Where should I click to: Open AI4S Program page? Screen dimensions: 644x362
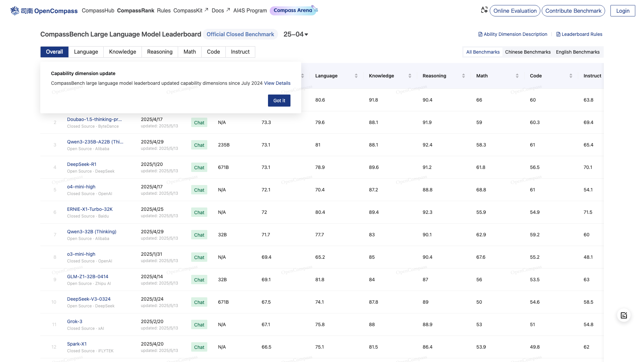tap(250, 11)
